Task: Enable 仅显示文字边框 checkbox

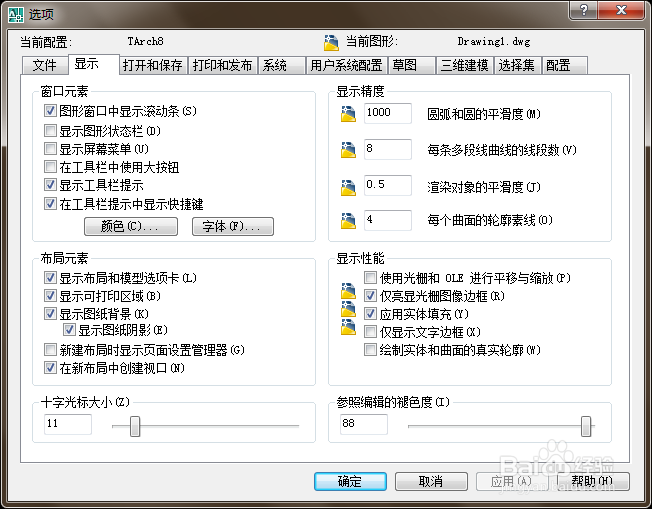Action: click(370, 332)
